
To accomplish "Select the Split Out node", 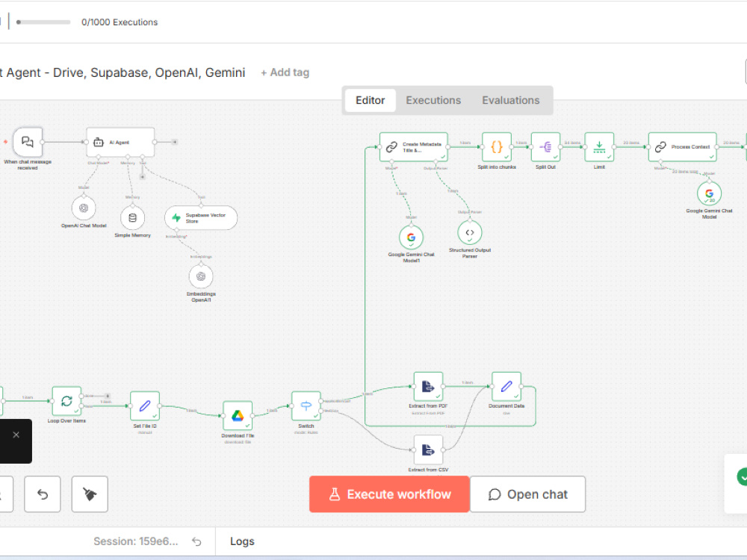I will point(545,146).
